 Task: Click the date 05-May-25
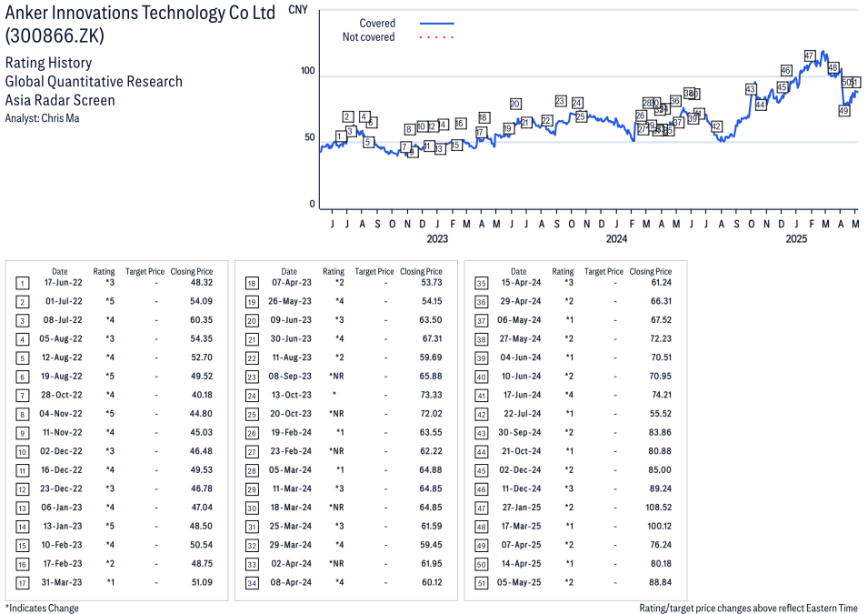click(519, 582)
